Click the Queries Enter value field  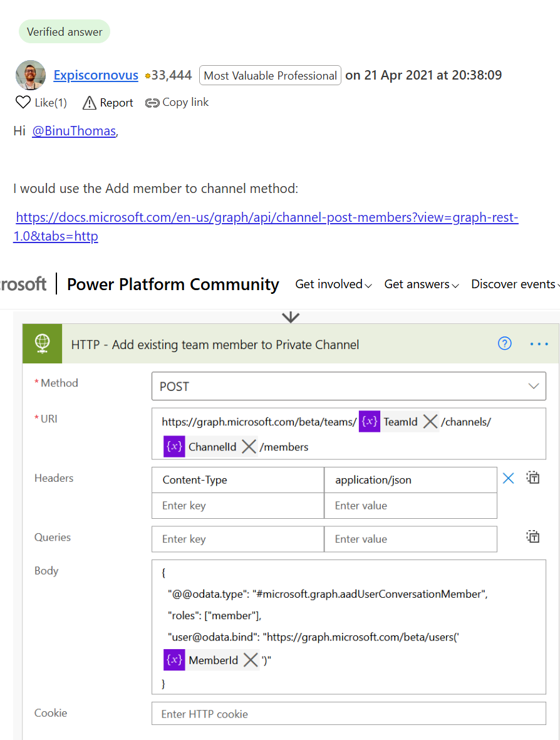point(410,539)
